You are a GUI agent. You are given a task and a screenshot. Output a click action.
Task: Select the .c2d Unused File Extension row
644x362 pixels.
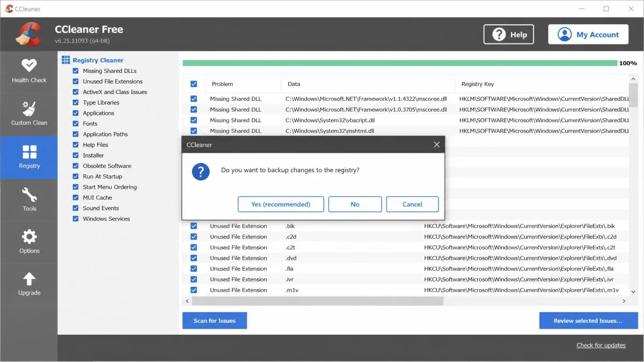tap(406, 237)
